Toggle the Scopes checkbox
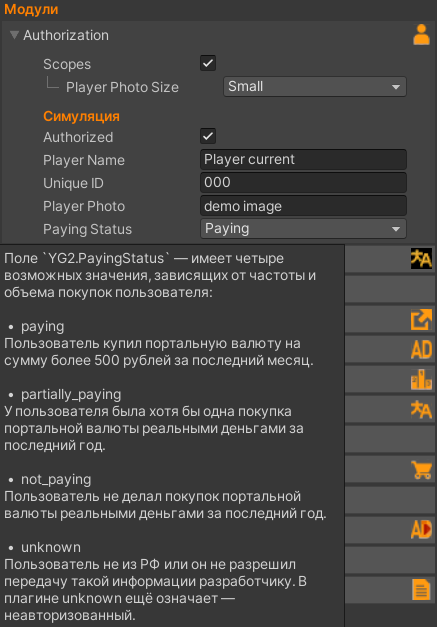The width and height of the screenshot is (437, 627). (x=208, y=63)
